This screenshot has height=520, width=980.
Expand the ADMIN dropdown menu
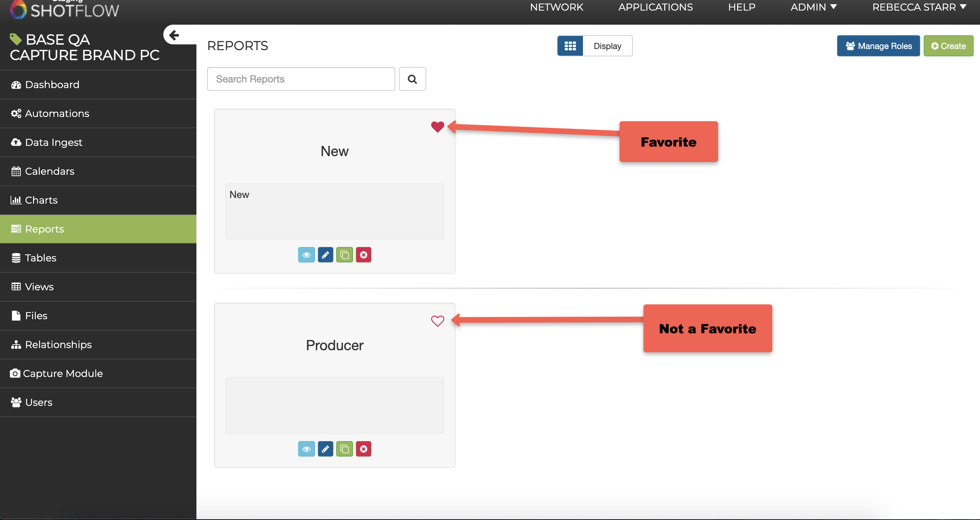pos(813,7)
